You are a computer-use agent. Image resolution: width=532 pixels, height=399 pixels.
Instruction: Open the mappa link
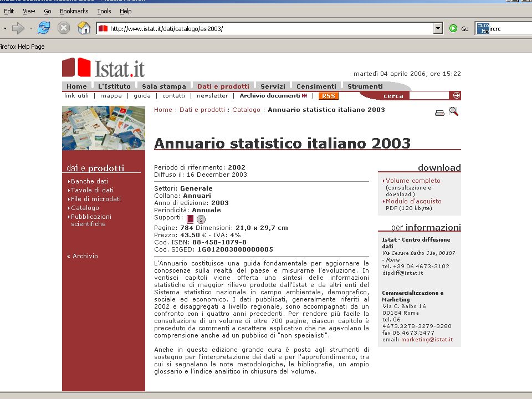click(111, 96)
